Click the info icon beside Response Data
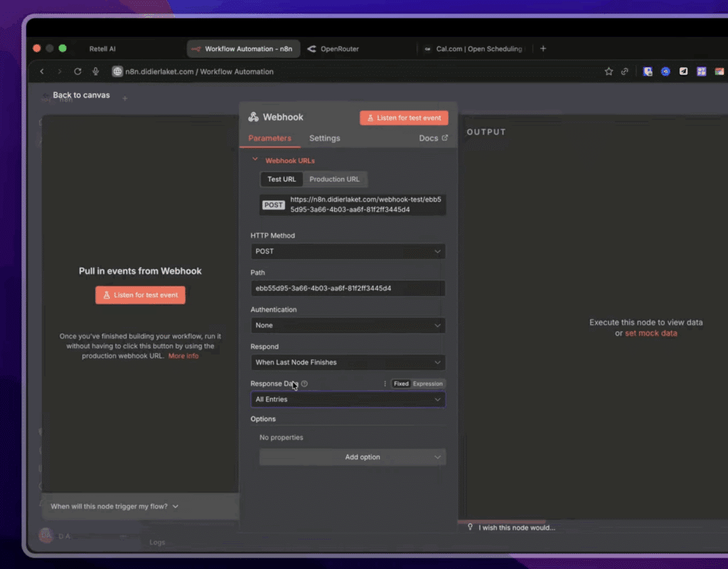 click(304, 384)
